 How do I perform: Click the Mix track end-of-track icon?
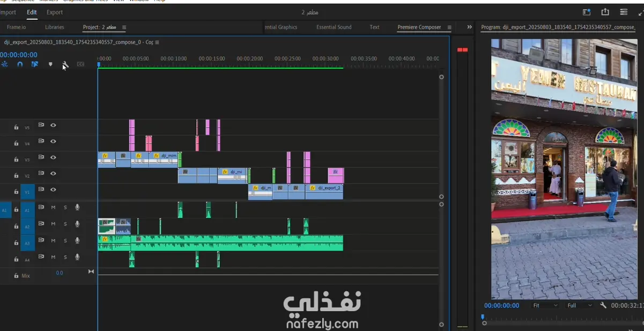click(91, 271)
